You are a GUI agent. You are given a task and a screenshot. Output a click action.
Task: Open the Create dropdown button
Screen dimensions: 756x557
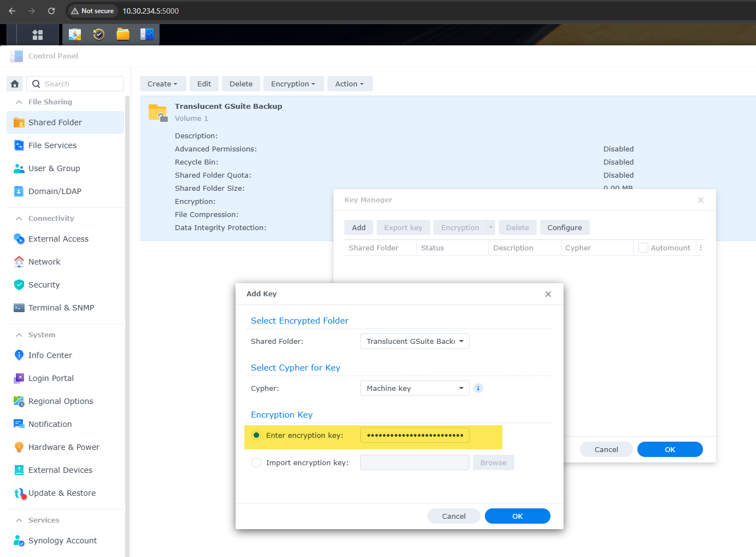163,84
